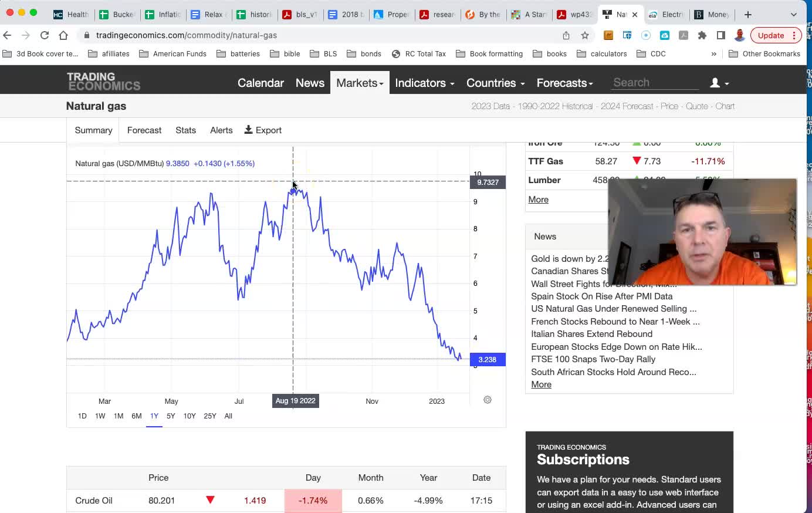Set chart range to 1D
812x513 pixels.
(x=82, y=416)
